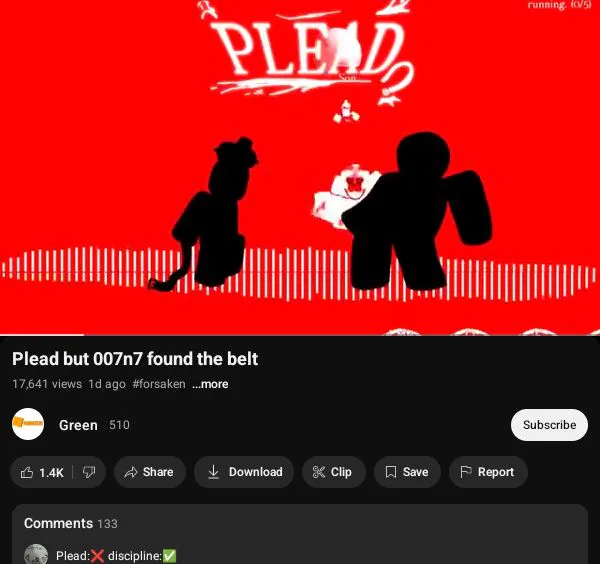Screen dimensions: 600x564
Task: Click the Share arrow icon
Action: [x=131, y=472]
